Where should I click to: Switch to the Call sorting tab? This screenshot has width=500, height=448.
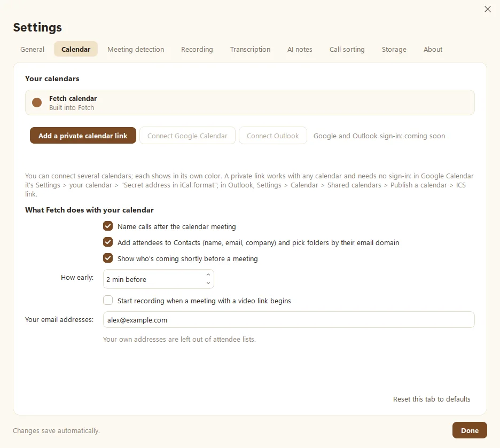coord(347,49)
